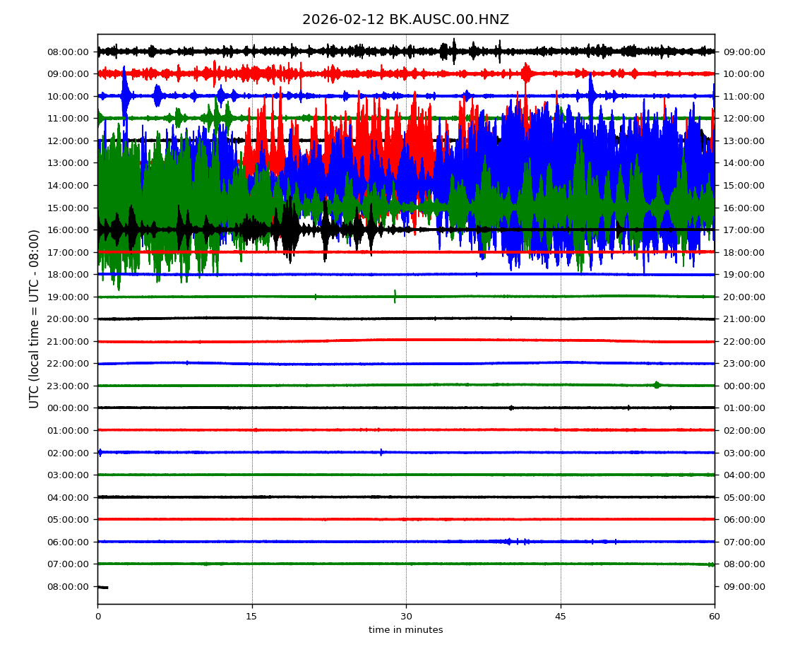
Task: Click the right-axis 23:00:00 time label
Action: click(x=742, y=364)
